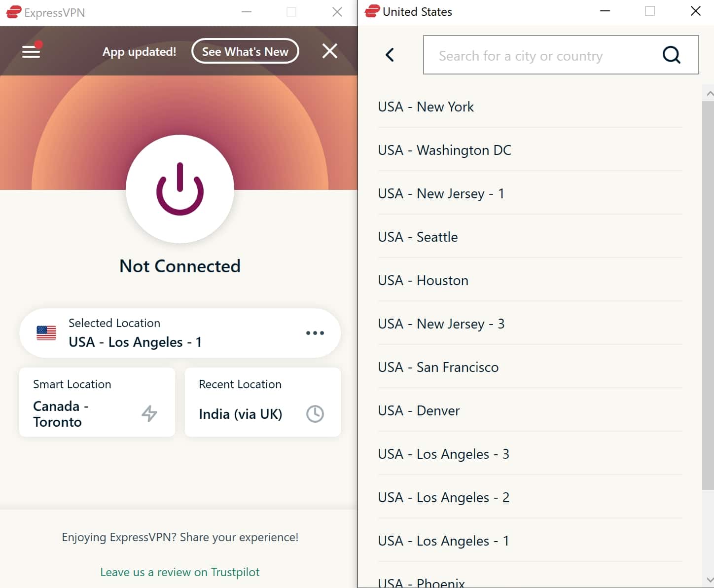
Task: Click the Recent Location clock icon
Action: point(315,414)
